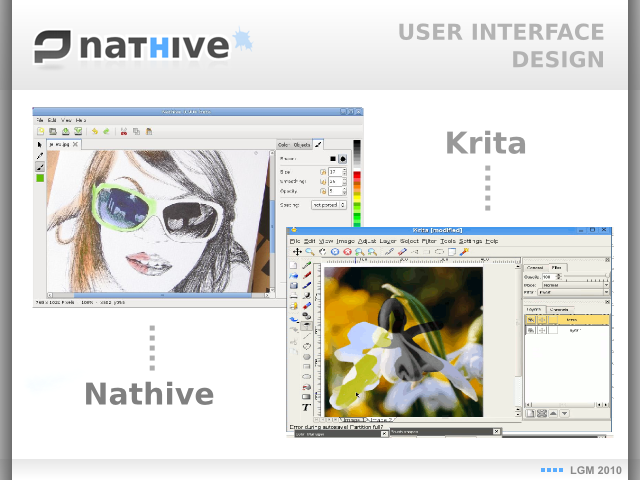This screenshot has width=640, height=480.
Task: Click the Smoothing value field in Nathive
Action: point(336,181)
